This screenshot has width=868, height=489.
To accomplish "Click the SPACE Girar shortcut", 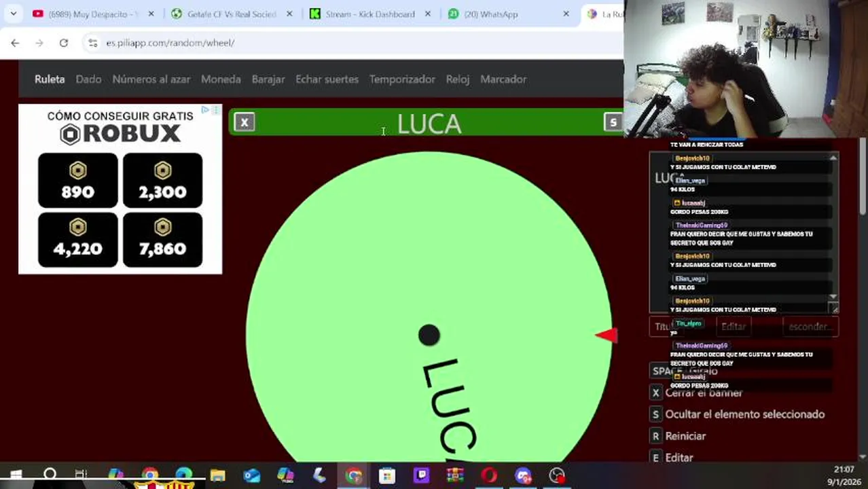I will (685, 371).
